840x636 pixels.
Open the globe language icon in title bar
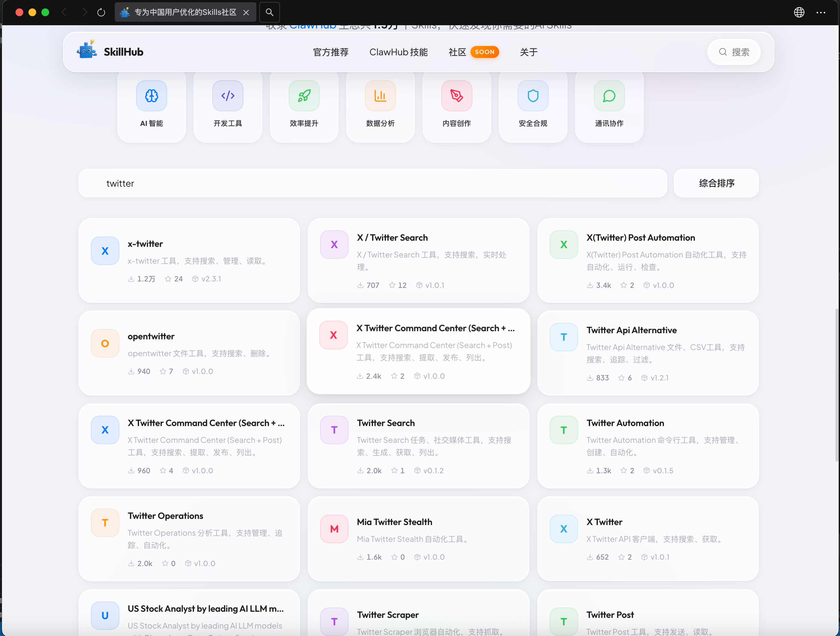799,13
